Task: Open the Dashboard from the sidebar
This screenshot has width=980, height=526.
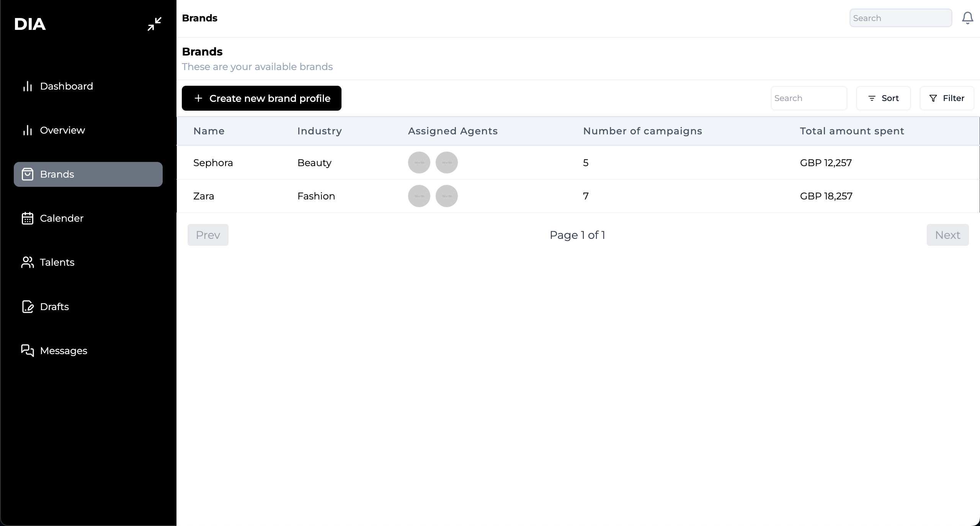Action: tap(66, 86)
